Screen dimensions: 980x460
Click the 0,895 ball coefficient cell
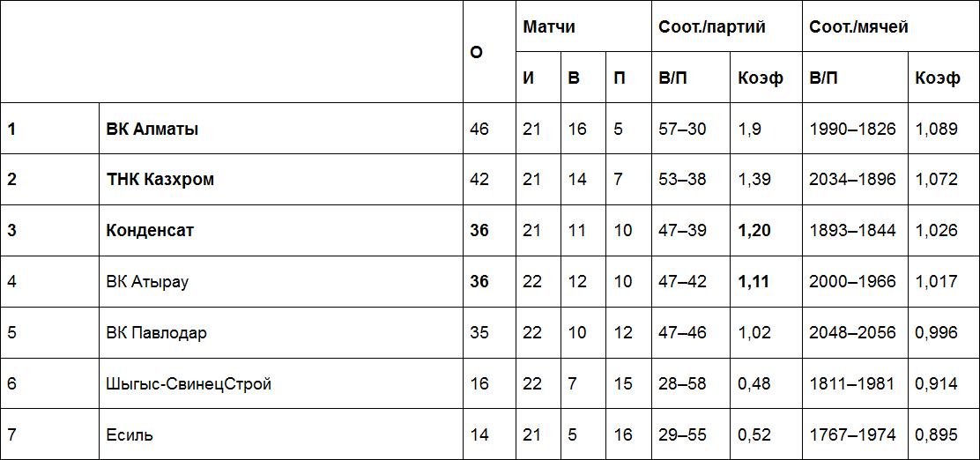(x=937, y=435)
